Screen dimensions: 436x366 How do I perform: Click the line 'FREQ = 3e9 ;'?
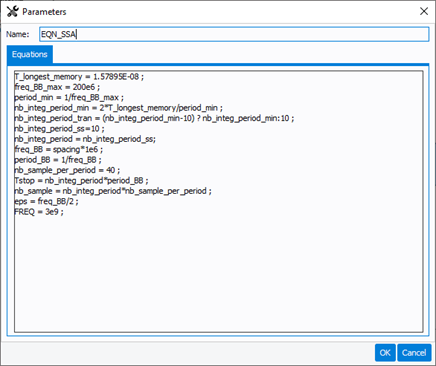coord(39,212)
